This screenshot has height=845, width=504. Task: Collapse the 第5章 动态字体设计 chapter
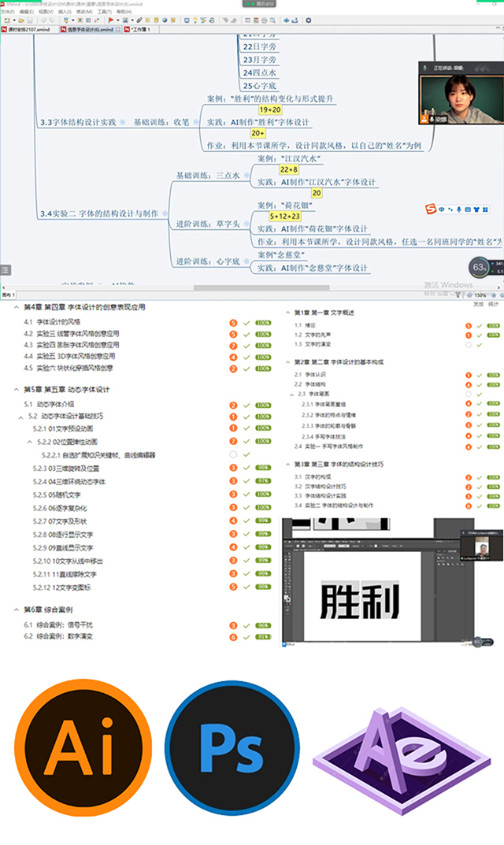(x=17, y=390)
